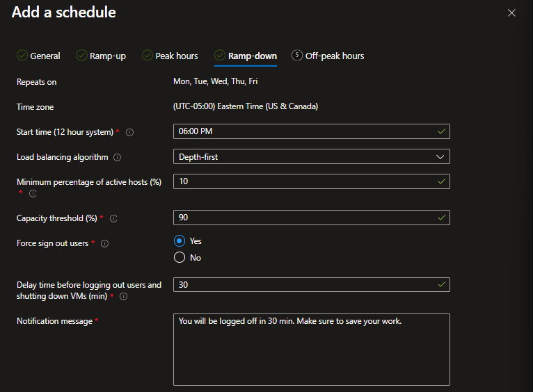Click info icon under Minimum percentage of active hosts
Image resolution: width=533 pixels, height=392 pixels.
point(33,194)
